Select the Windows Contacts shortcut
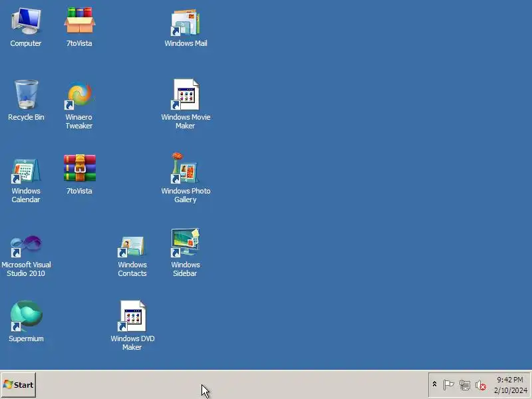Viewport: 532px width, 399px height. (132, 256)
